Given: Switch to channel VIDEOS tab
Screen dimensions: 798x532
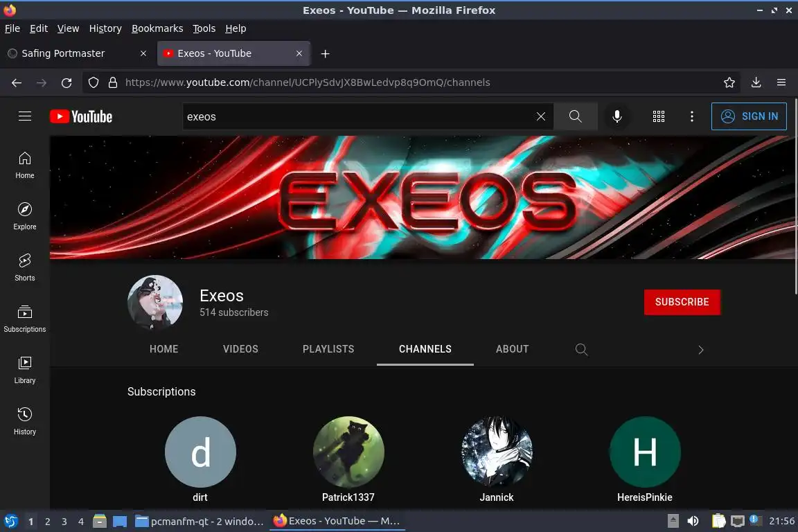Looking at the screenshot, I should pyautogui.click(x=240, y=349).
